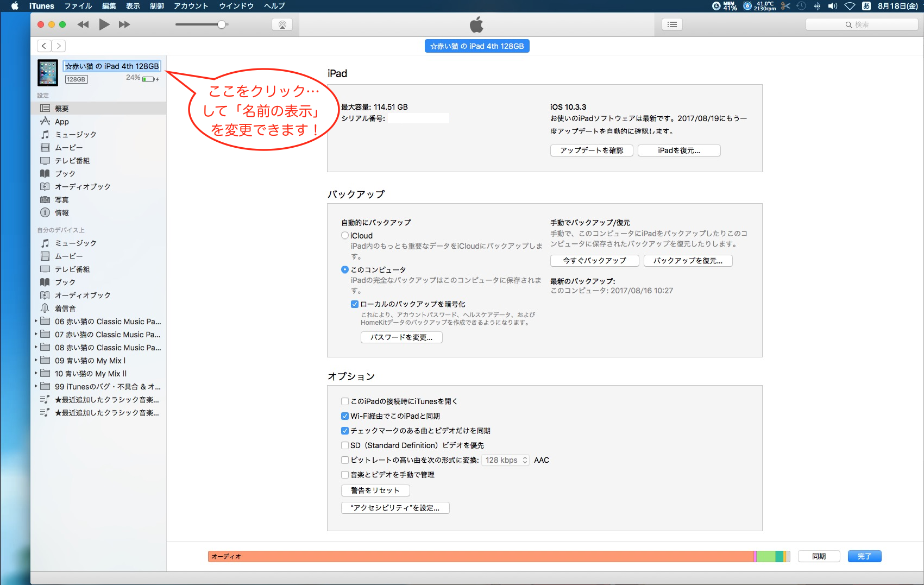Screen dimensions: 924x585
Task: Open the 編集 menu
Action: click(x=109, y=6)
